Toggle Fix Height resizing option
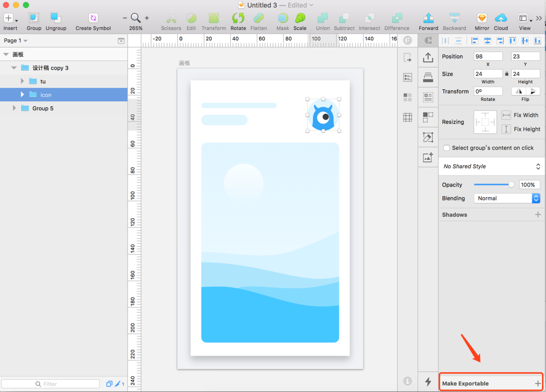Screen dimensions: 546x392 click(506, 129)
